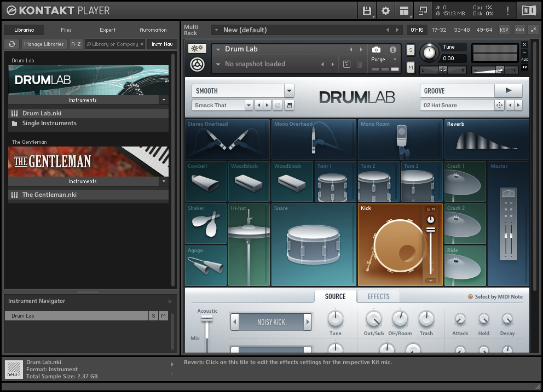This screenshot has width=543, height=392.
Task: Open the Stereo Overhead mic tile
Action: [227, 139]
